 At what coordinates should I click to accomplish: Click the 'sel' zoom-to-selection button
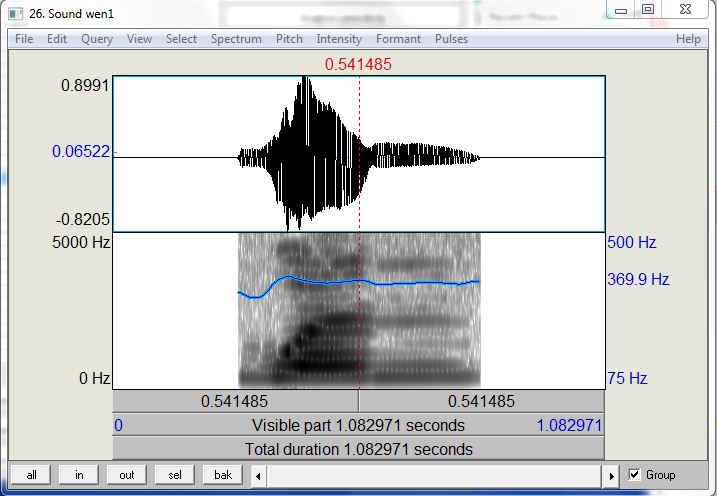coord(175,475)
